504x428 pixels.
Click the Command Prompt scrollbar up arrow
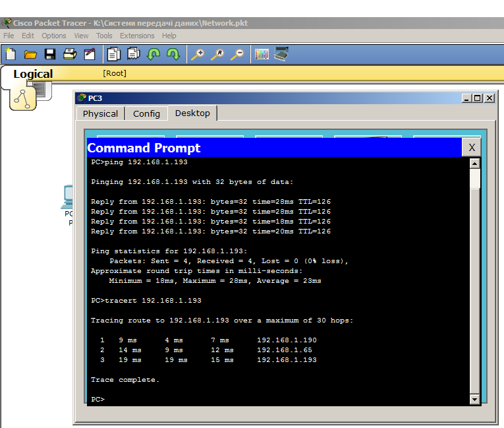(x=474, y=164)
